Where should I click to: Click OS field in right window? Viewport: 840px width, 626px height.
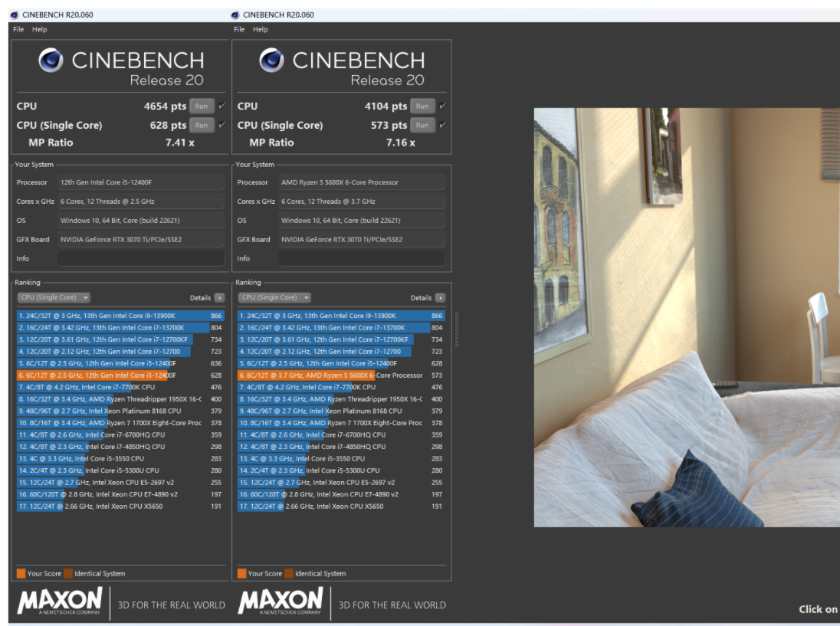(362, 221)
